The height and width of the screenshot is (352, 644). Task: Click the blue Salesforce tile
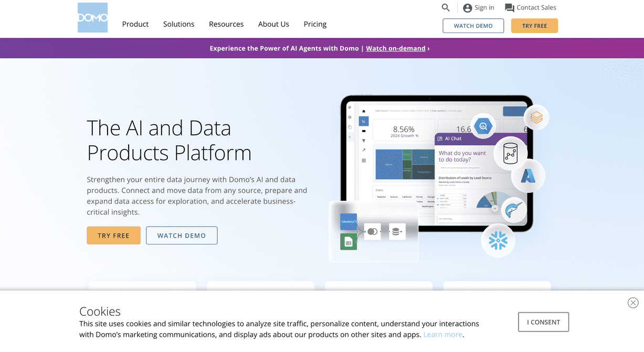(349, 221)
